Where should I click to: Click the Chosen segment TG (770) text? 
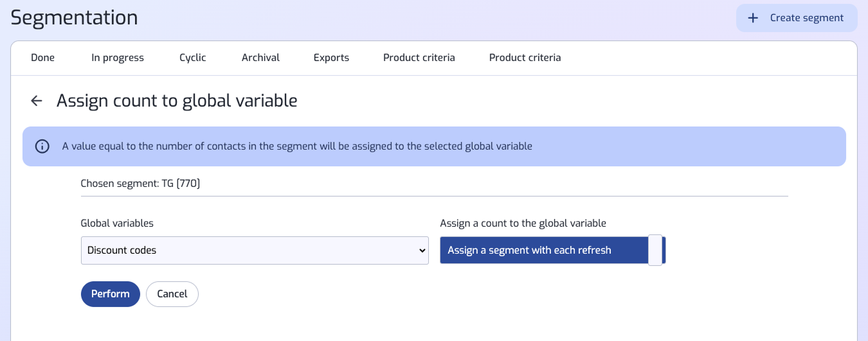[x=141, y=184]
